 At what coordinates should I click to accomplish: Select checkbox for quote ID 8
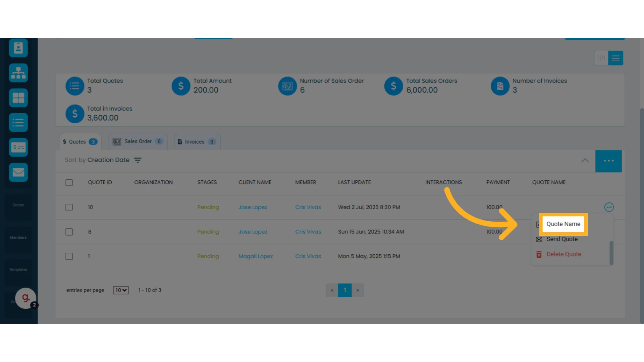pos(69,232)
